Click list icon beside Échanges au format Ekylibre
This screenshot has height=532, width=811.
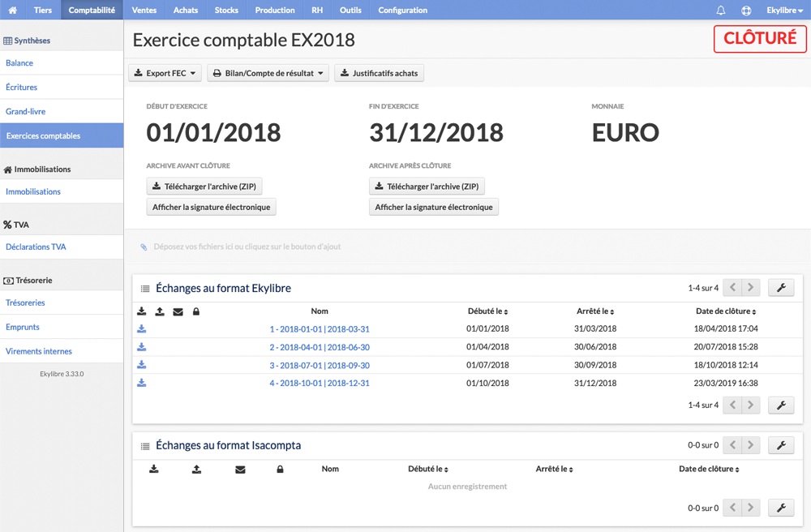tap(145, 289)
